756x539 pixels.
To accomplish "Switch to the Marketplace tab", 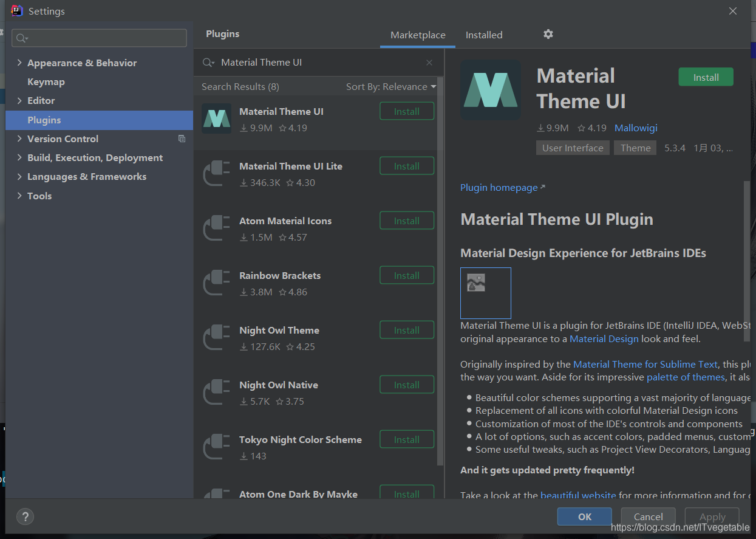I will pyautogui.click(x=418, y=35).
